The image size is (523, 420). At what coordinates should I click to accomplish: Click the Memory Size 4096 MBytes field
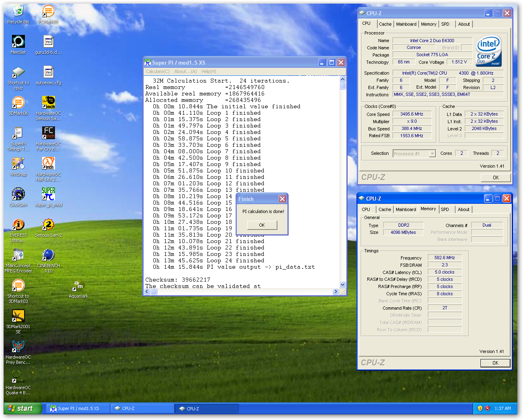[403, 233]
